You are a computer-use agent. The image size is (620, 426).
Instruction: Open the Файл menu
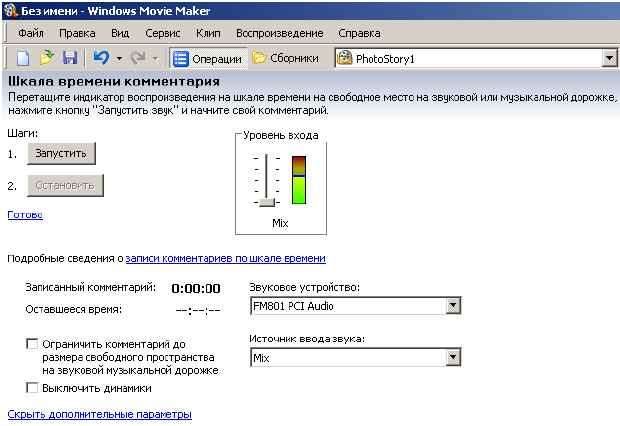tap(30, 34)
